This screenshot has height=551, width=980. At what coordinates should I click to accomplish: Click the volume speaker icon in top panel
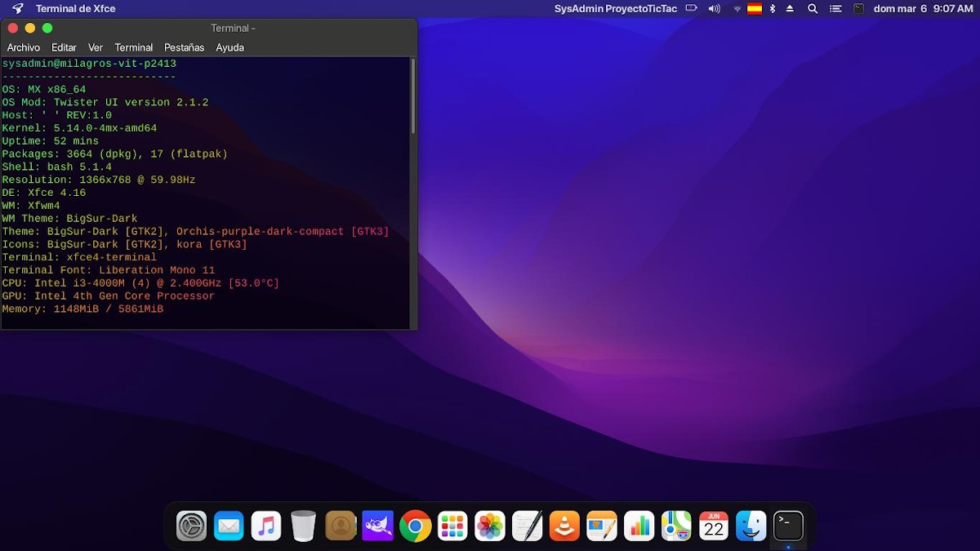coord(715,8)
